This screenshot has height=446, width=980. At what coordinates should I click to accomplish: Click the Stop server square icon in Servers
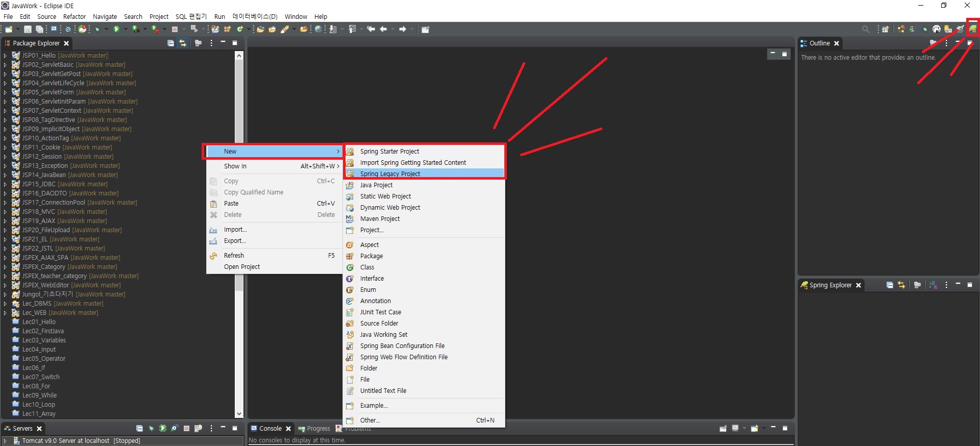186,428
